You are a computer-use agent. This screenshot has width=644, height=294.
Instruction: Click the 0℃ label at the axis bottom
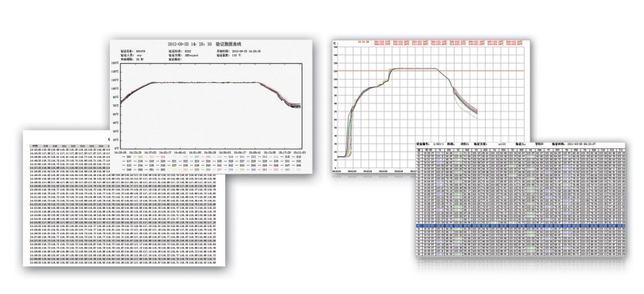point(117,148)
